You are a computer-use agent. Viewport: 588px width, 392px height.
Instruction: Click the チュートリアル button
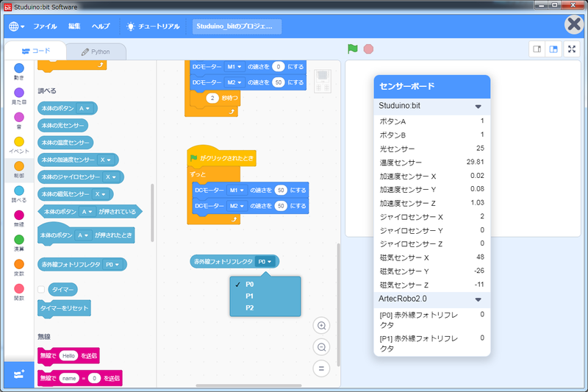point(153,26)
